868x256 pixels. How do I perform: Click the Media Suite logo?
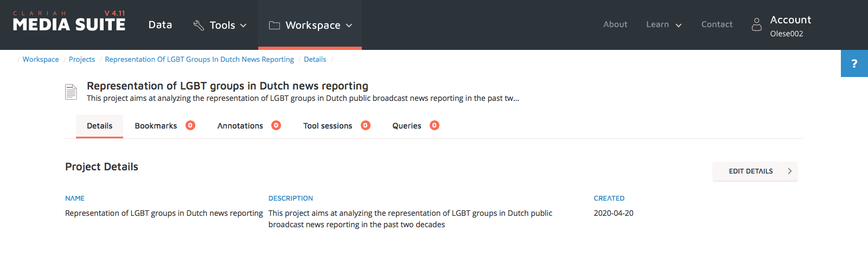point(69,22)
